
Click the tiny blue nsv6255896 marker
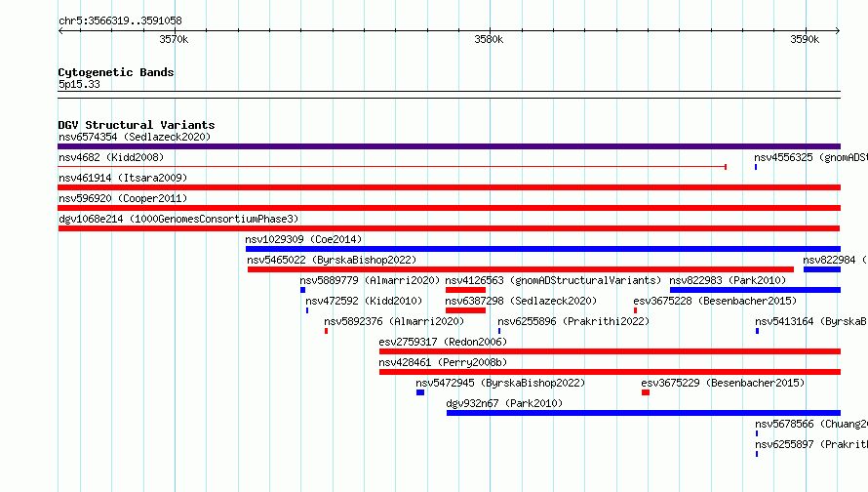tap(499, 331)
